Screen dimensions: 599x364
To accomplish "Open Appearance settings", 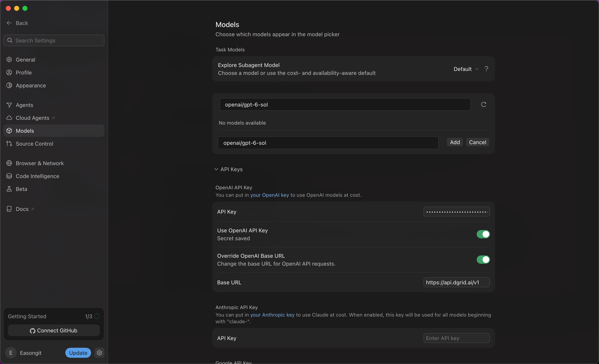I will [x=54, y=85].
